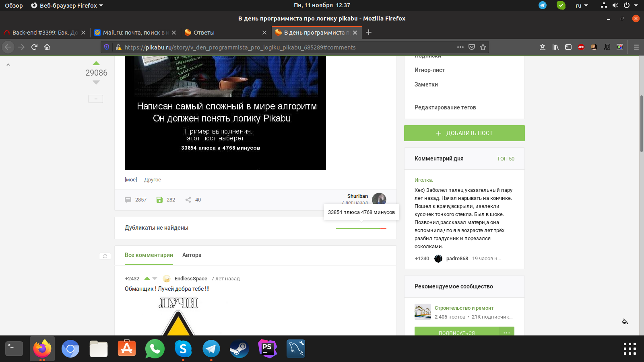Viewport: 644px width, 362px height.
Task: Click the rating bar under the vote tooltip
Action: coord(361,228)
